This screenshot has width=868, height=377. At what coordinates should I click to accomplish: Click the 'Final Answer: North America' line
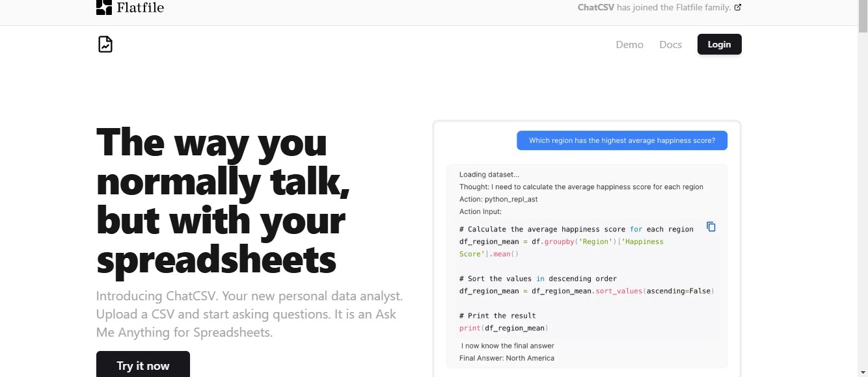coord(507,358)
